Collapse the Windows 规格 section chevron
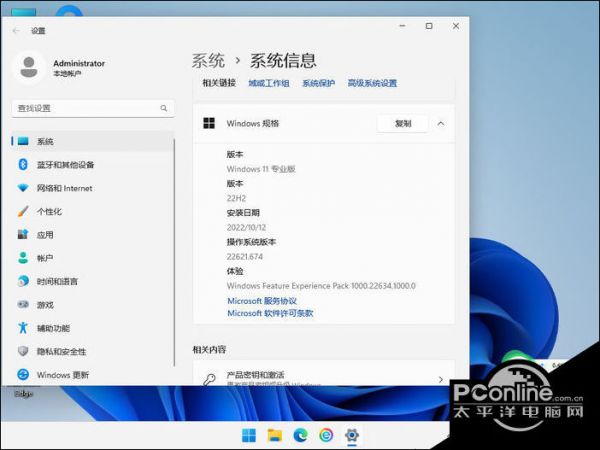 click(x=440, y=124)
